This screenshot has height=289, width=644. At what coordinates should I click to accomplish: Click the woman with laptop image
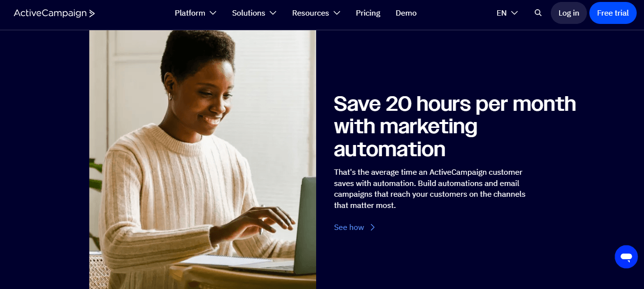click(x=202, y=159)
